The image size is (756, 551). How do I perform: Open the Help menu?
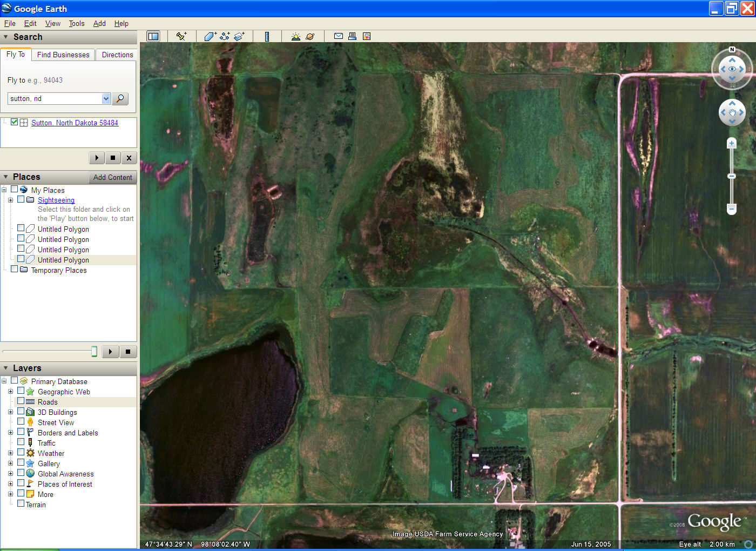click(122, 23)
